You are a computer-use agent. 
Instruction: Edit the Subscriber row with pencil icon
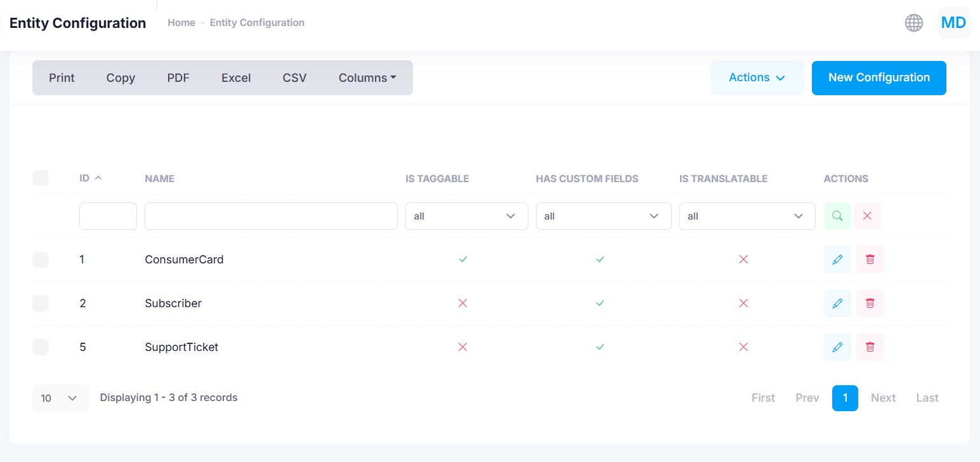[837, 303]
